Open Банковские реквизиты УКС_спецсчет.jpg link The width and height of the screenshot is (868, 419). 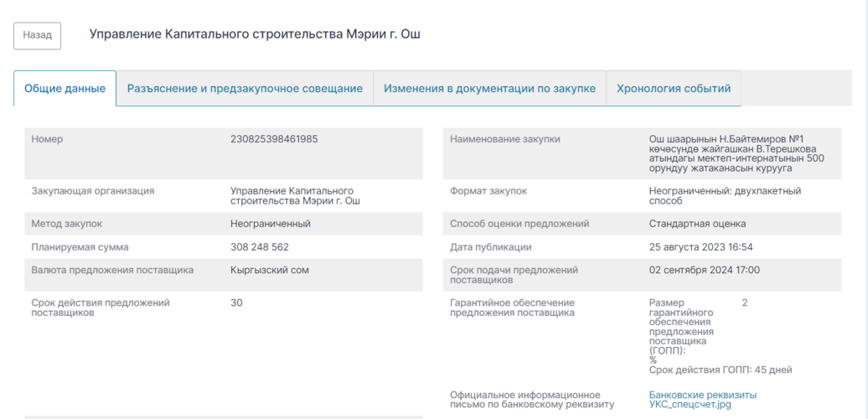coord(702,400)
